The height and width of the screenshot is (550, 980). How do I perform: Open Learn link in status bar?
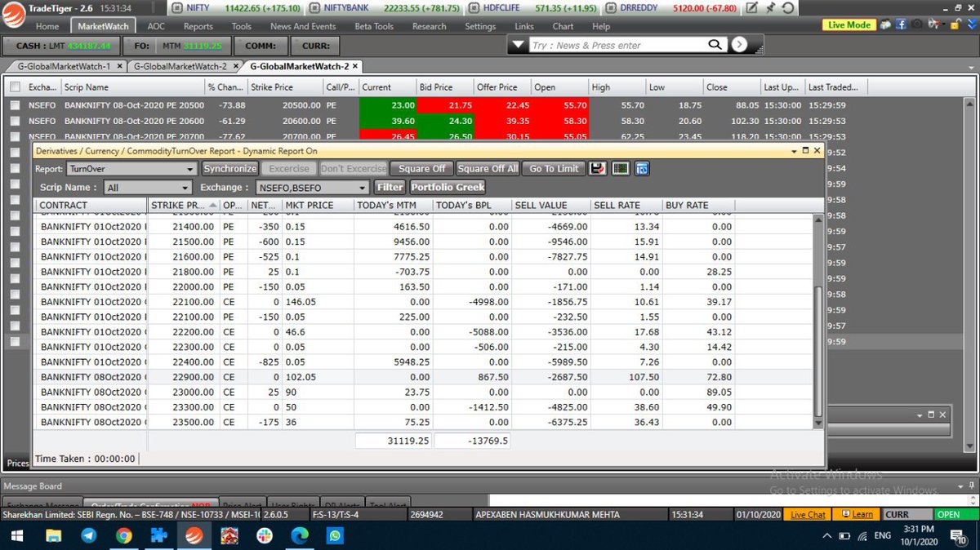[858, 515]
